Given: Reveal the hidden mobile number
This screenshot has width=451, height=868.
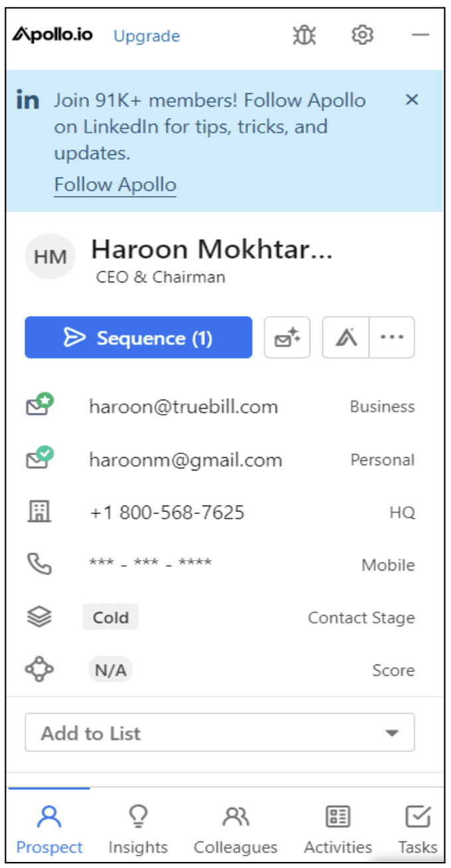Looking at the screenshot, I should pos(151,564).
